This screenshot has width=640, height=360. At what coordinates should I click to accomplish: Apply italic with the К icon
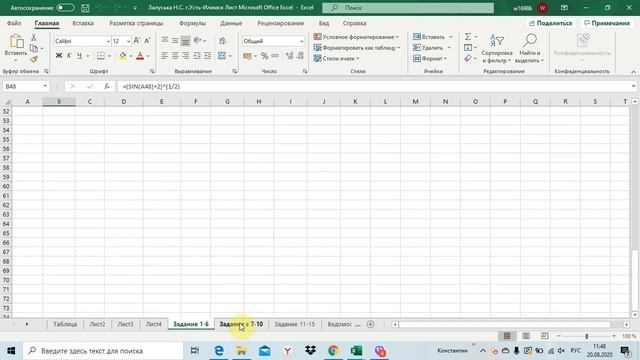[x=69, y=56]
